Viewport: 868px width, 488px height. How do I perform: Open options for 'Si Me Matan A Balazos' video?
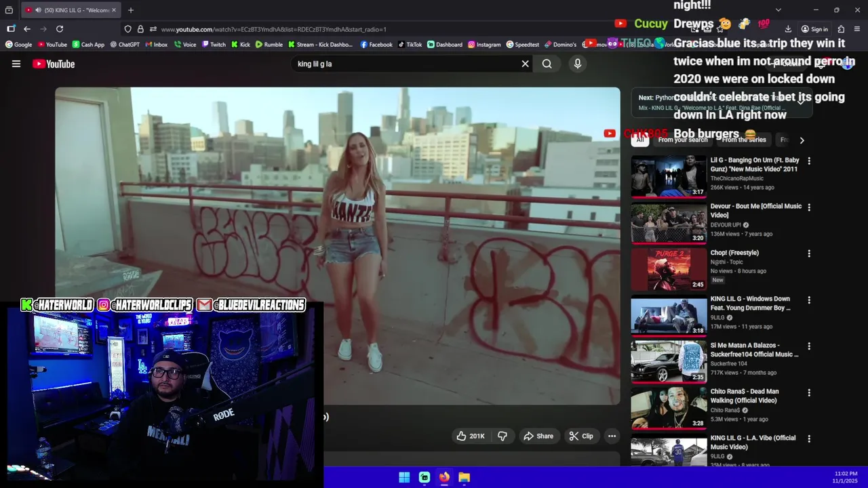pyautogui.click(x=809, y=346)
